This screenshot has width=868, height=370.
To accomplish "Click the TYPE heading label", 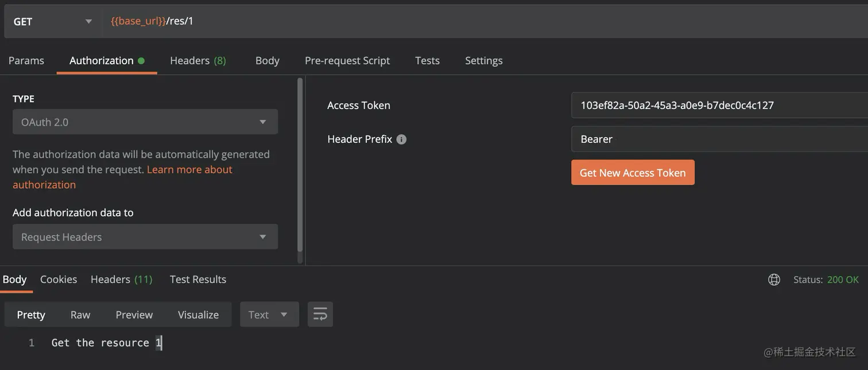I will tap(24, 99).
